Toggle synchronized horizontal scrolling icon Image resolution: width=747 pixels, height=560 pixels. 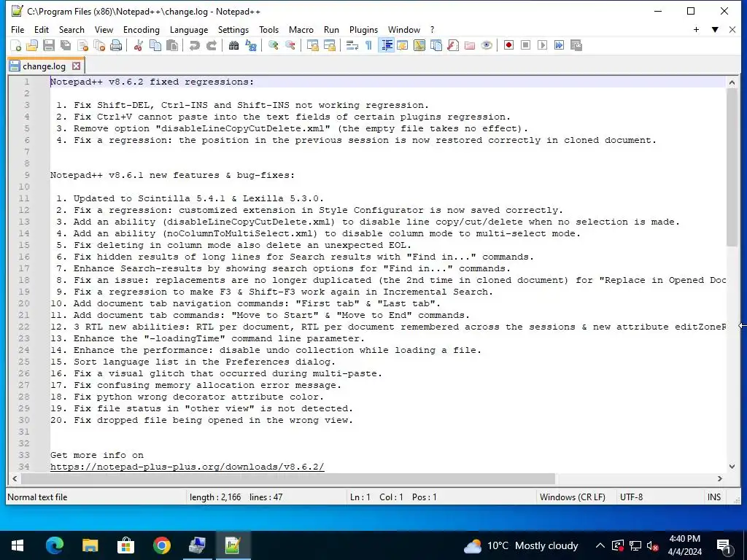tap(329, 45)
